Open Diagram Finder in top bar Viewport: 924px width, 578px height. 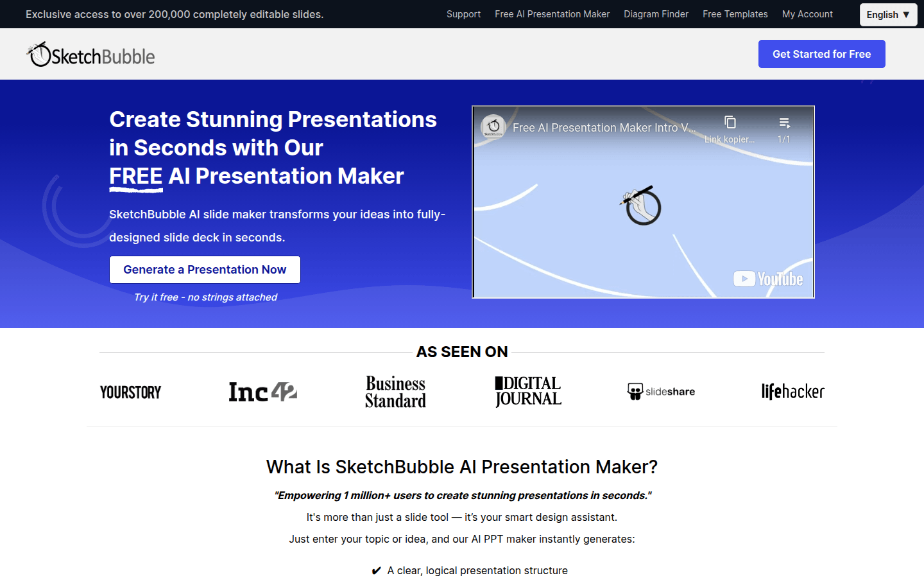click(x=656, y=14)
